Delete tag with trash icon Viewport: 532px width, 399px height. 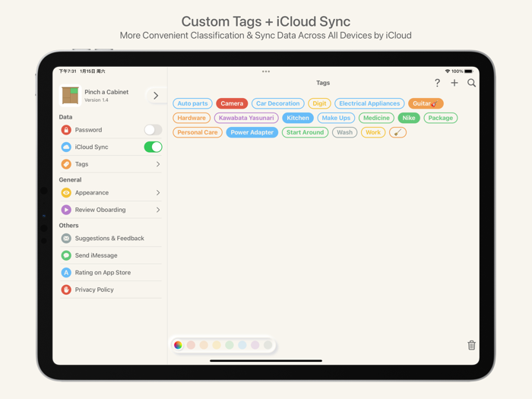click(471, 345)
